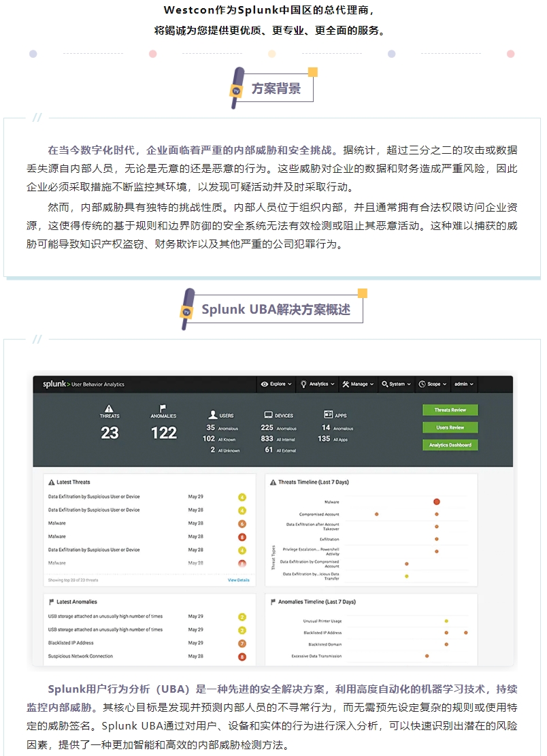This screenshot has width=547, height=756.
Task: Click the Anomalies flag icon above 122
Action: coord(163,408)
